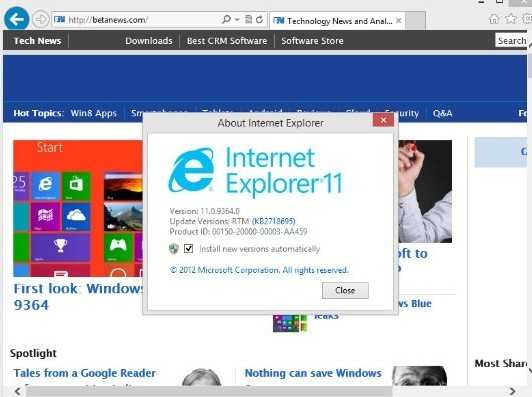Click the Most Shared heading

501,363
